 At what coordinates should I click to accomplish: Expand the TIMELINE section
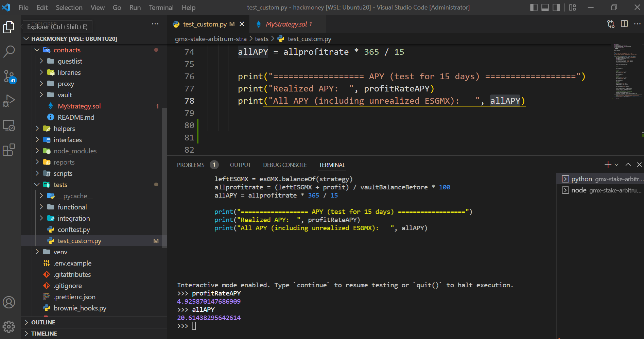click(94, 334)
